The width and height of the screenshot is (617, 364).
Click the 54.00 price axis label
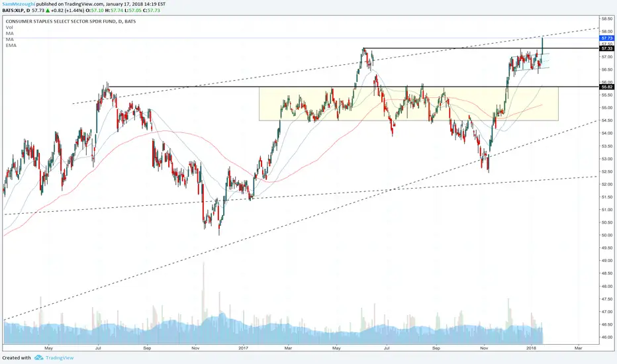(x=607, y=134)
